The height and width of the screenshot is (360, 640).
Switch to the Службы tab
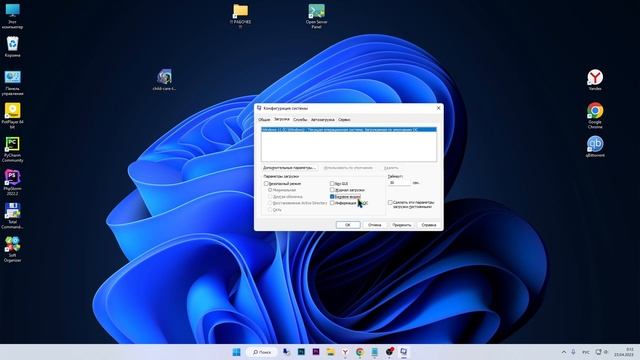click(x=300, y=120)
